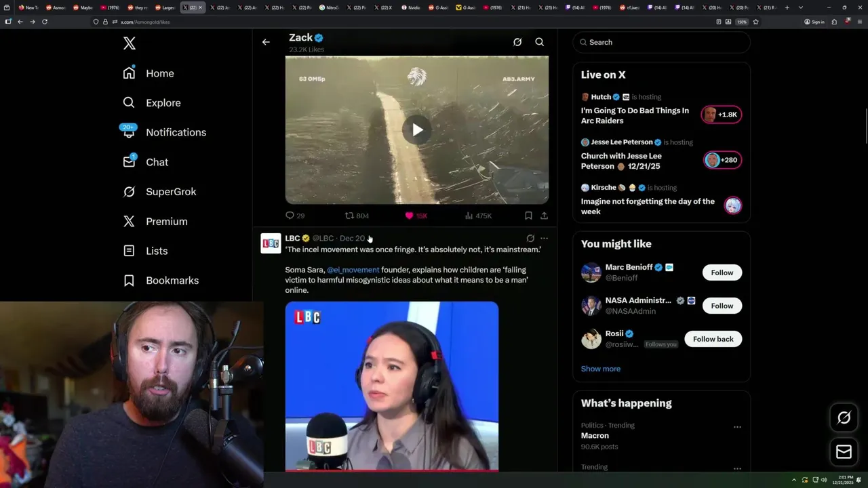
Task: Expand the list-all-tabs chevron in the tab bar
Action: pos(801,7)
